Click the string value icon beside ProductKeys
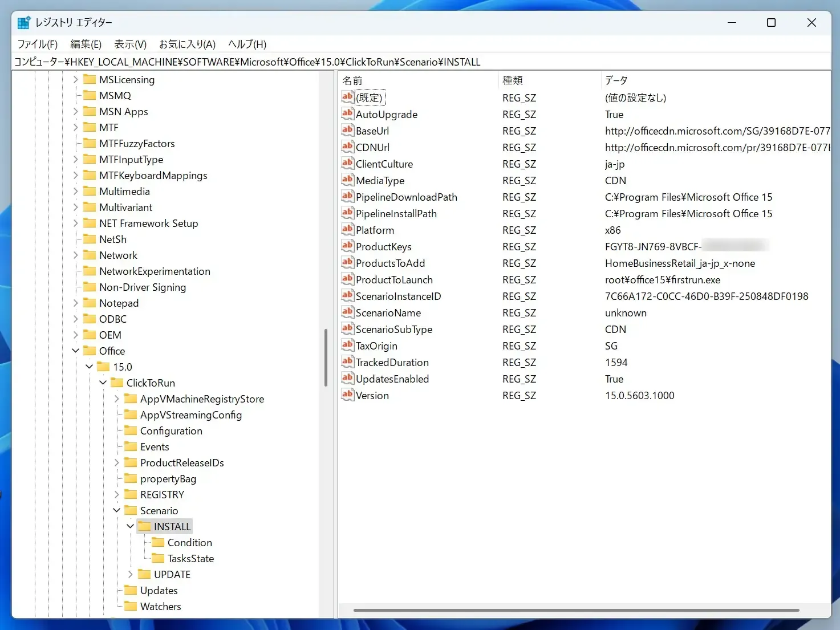The width and height of the screenshot is (840, 630). (x=347, y=246)
